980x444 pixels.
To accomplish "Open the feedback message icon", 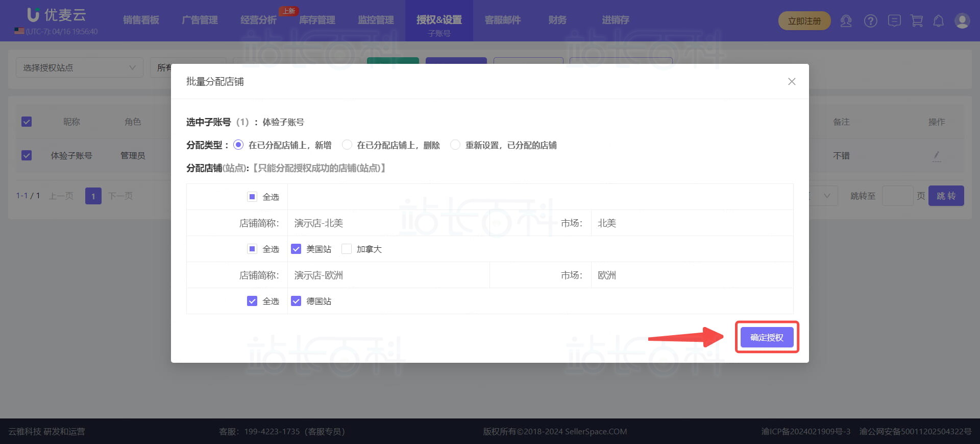I will click(x=894, y=21).
